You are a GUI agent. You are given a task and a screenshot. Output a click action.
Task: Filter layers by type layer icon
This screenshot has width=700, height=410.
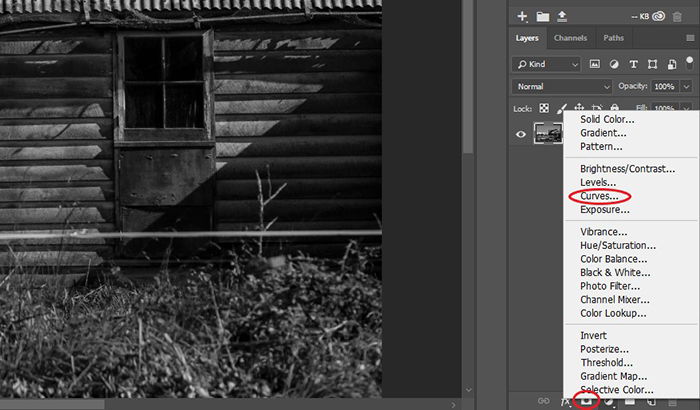tap(633, 64)
